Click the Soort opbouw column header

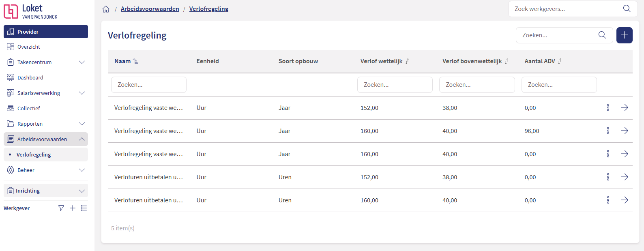point(298,61)
